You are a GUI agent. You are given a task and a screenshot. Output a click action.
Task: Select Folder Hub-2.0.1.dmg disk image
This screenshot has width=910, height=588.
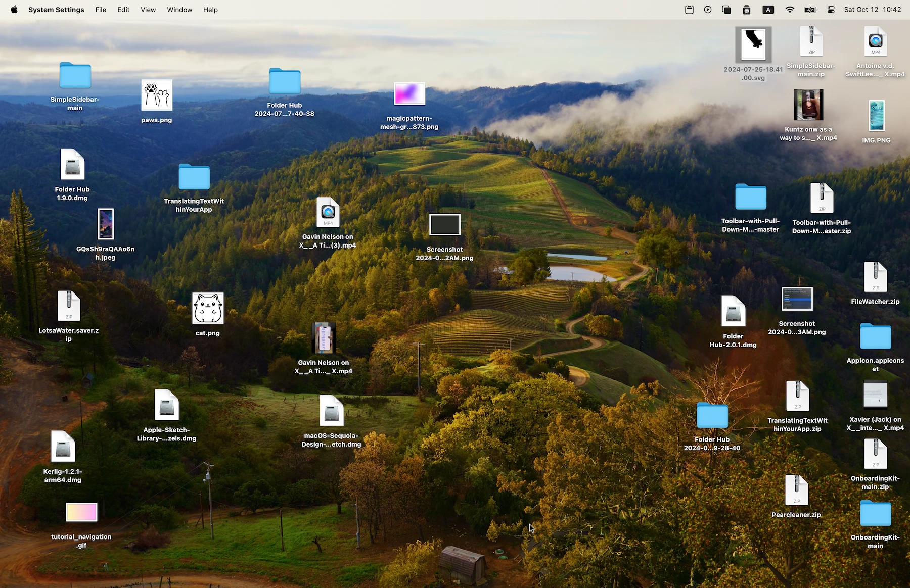click(x=733, y=311)
